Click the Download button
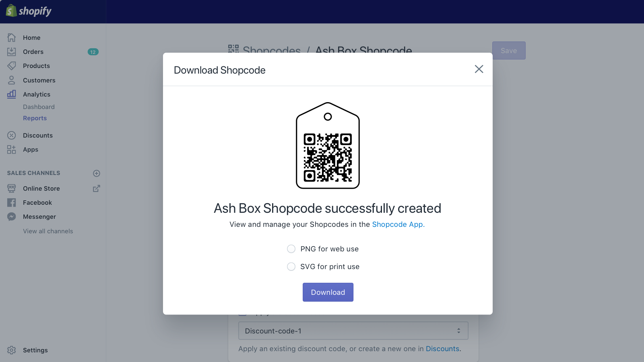Viewport: 644px width, 362px height. click(328, 292)
